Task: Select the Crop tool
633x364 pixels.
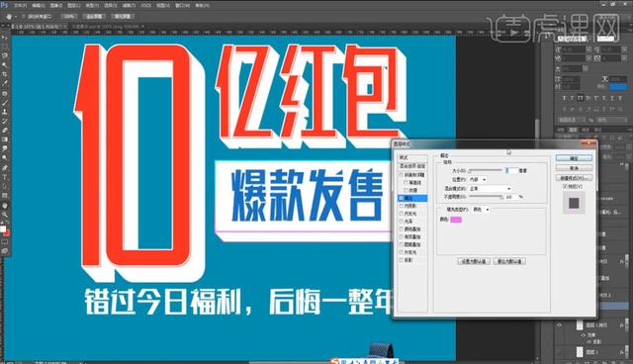Action: [5, 74]
